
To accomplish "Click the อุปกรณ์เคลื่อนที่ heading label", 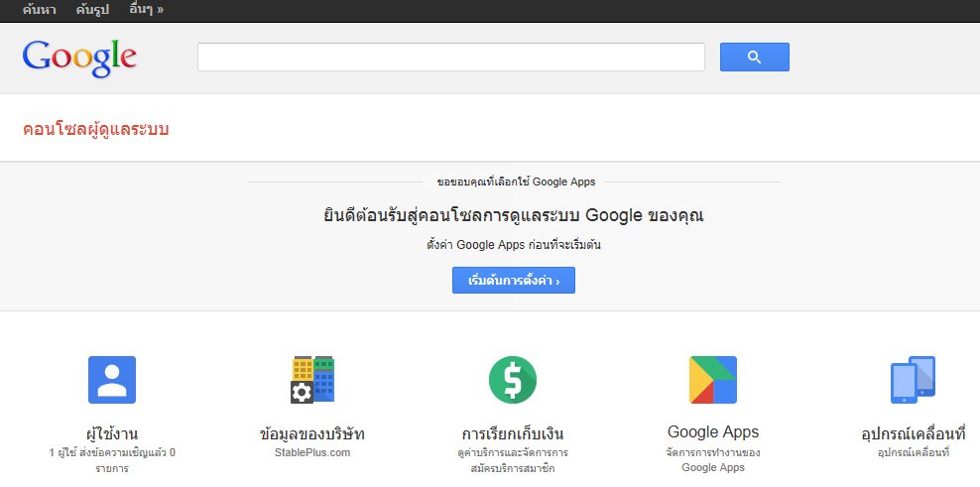I will point(914,433).
